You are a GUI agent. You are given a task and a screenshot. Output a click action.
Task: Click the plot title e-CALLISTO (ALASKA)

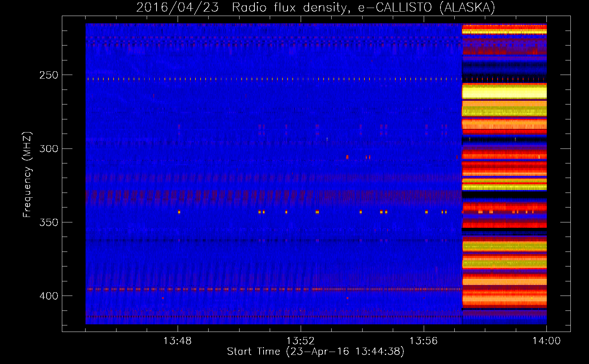[427, 7]
